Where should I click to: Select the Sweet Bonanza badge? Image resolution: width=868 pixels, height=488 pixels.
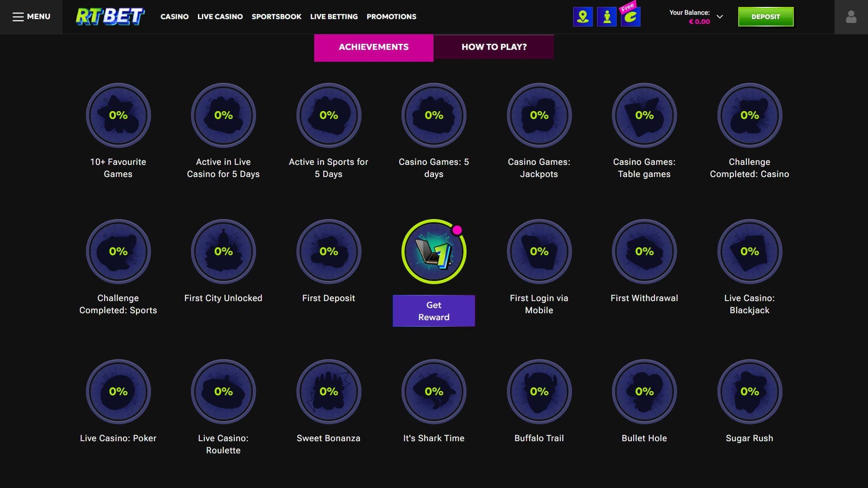(329, 392)
